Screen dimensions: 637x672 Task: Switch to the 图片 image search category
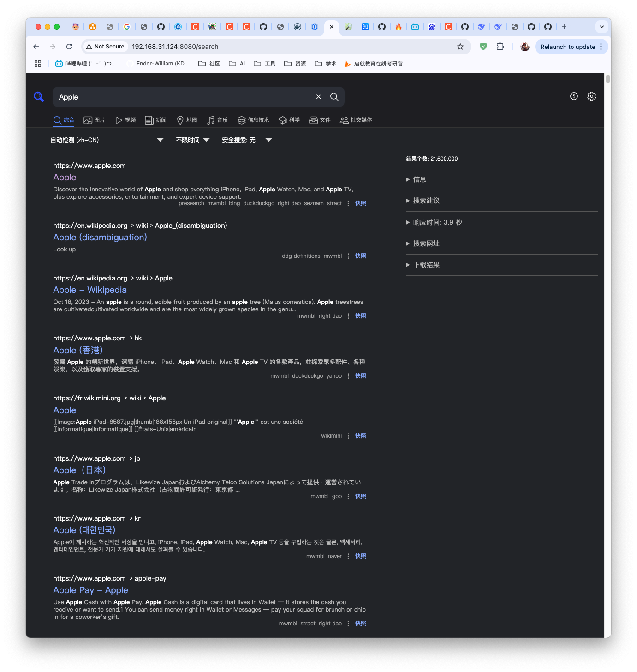click(x=94, y=120)
